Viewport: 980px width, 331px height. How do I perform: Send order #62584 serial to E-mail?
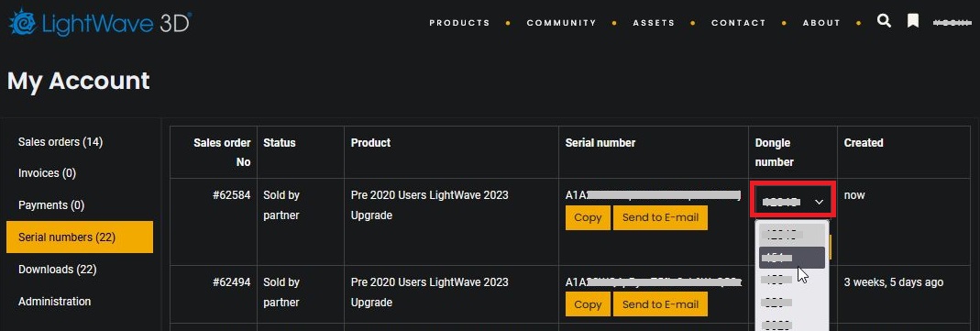[660, 218]
